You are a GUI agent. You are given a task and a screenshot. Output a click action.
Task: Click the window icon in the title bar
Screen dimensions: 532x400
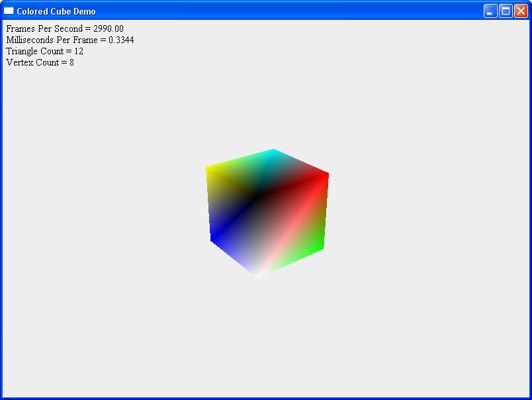tap(9, 11)
